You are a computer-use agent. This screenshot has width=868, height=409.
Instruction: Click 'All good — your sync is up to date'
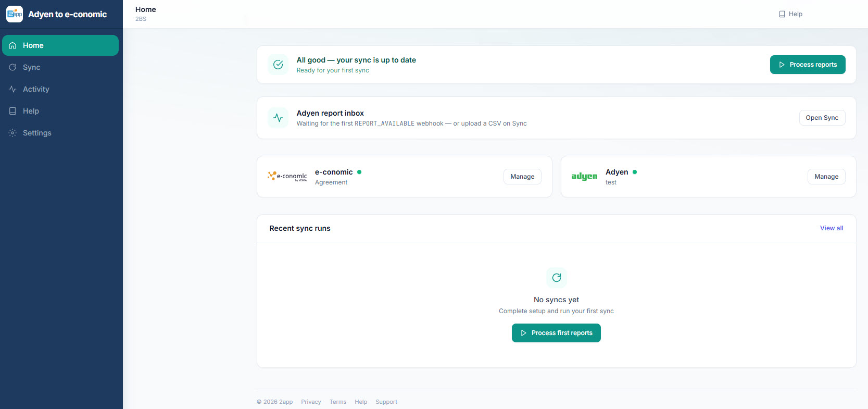click(x=356, y=60)
